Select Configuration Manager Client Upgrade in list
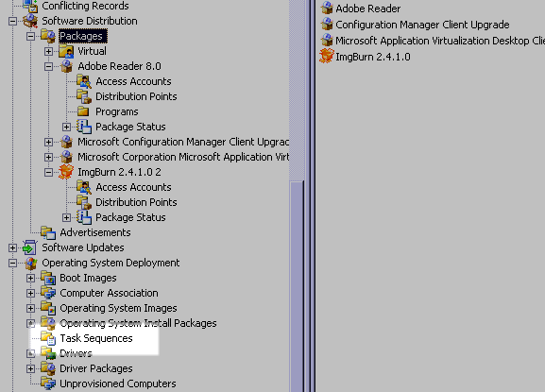 tap(422, 25)
